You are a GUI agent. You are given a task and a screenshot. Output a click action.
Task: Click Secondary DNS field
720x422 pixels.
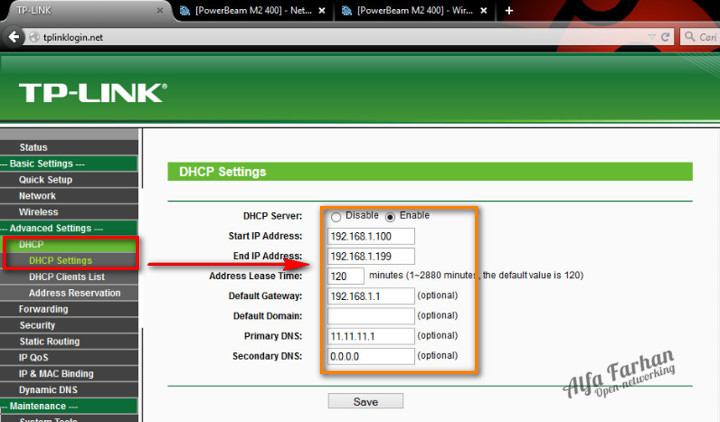[371, 356]
